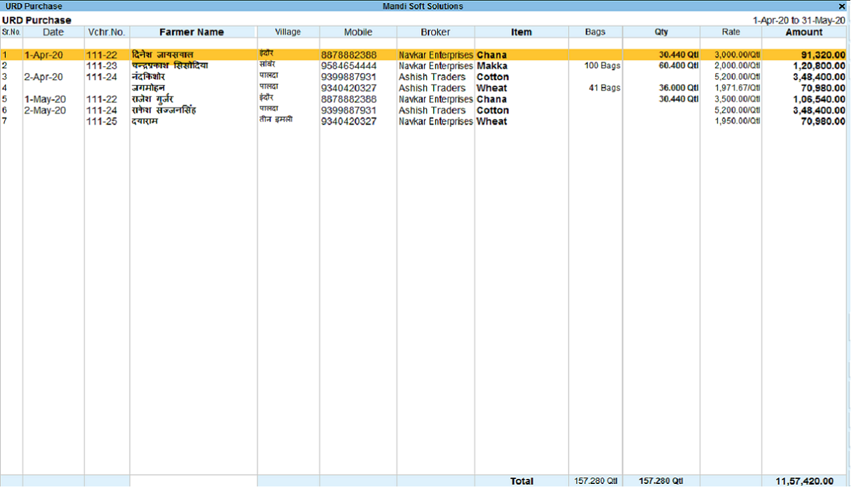868x489 pixels.
Task: Select voucher number 111-23
Action: [102, 66]
